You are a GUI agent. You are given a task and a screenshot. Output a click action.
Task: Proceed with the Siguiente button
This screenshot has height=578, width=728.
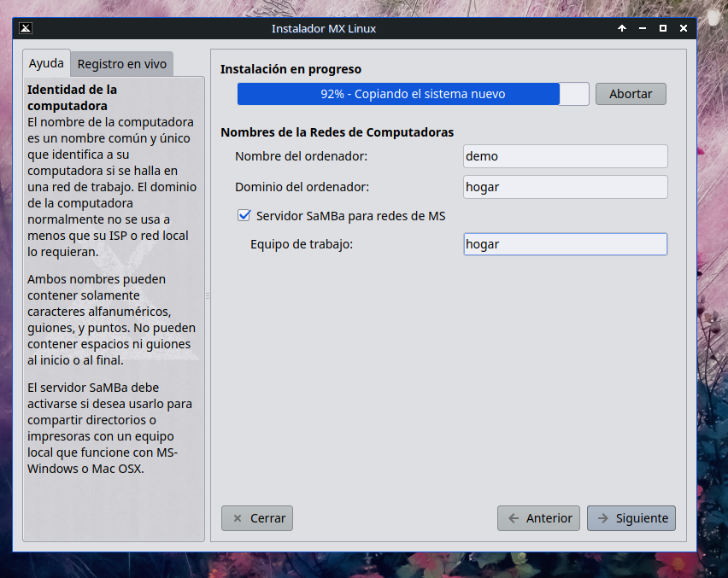[x=631, y=518]
